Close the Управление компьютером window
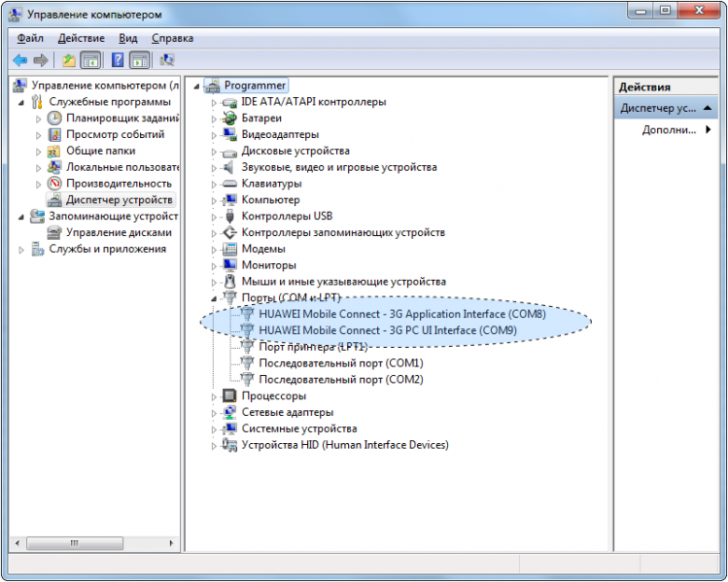Image resolution: width=728 pixels, height=582 pixels. point(699,11)
